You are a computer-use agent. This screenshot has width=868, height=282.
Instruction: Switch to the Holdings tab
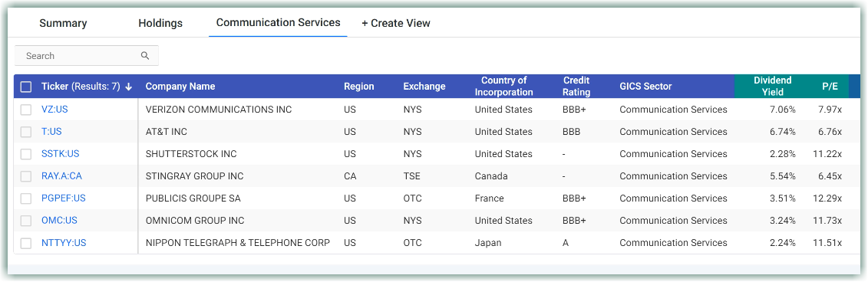click(160, 23)
